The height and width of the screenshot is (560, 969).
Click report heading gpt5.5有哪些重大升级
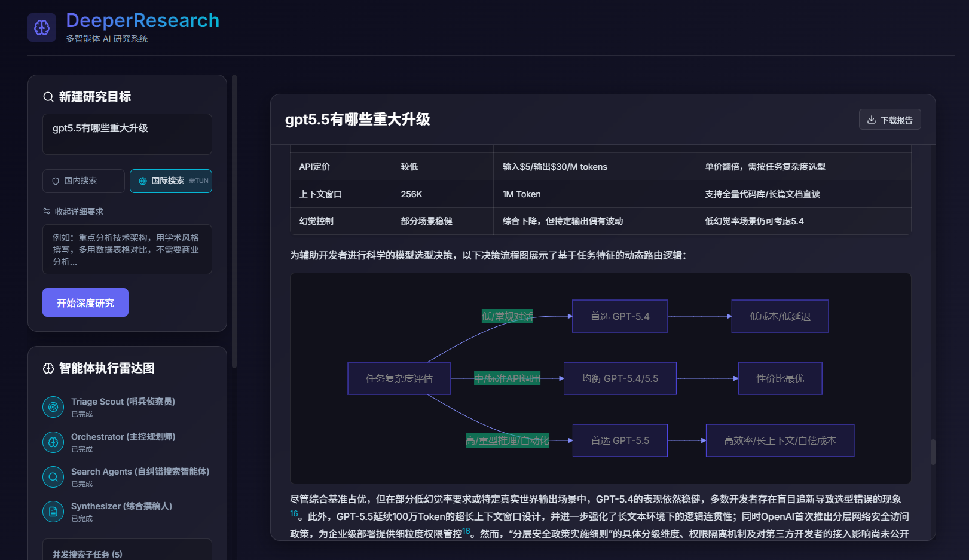[357, 120]
